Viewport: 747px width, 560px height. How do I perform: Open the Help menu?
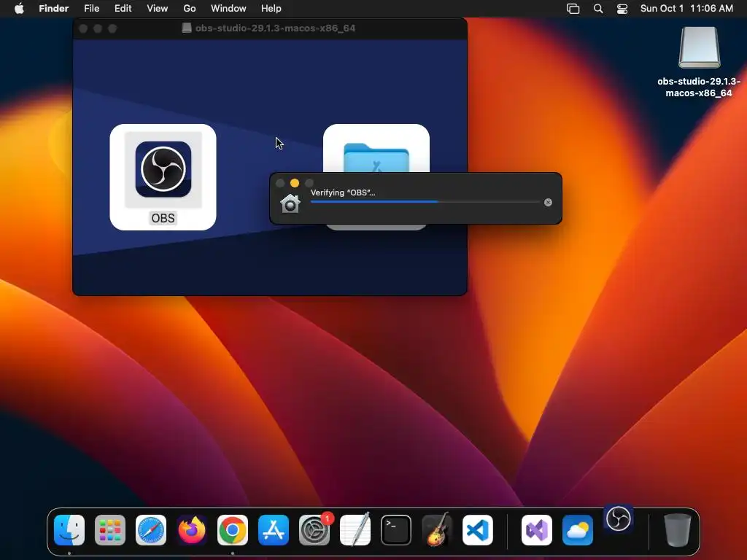[x=271, y=9]
